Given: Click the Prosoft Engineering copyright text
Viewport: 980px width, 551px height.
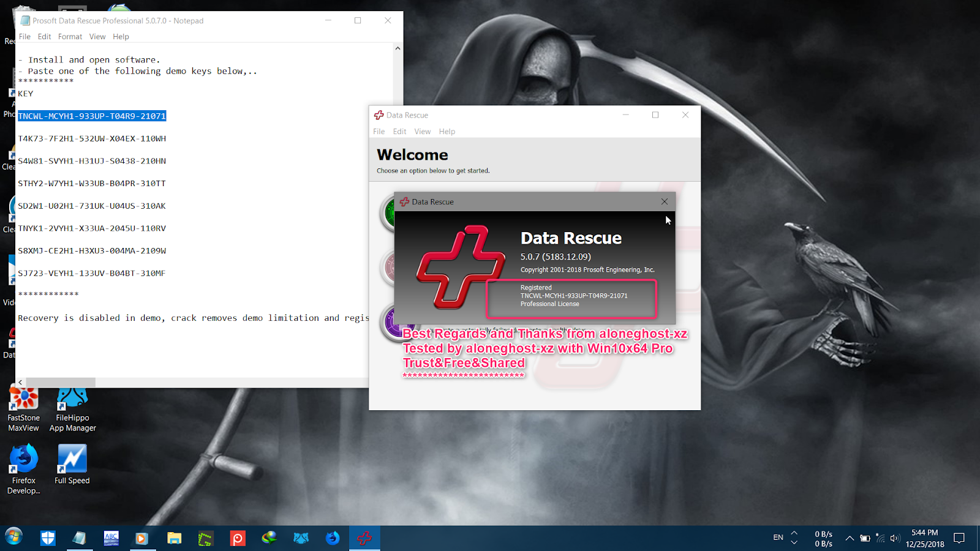Looking at the screenshot, I should (x=587, y=270).
